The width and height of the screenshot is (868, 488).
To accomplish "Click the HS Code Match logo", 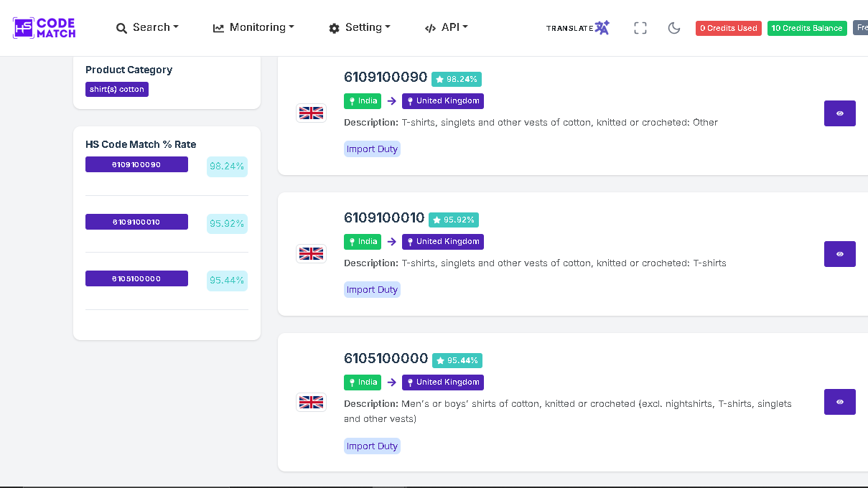I will (45, 28).
